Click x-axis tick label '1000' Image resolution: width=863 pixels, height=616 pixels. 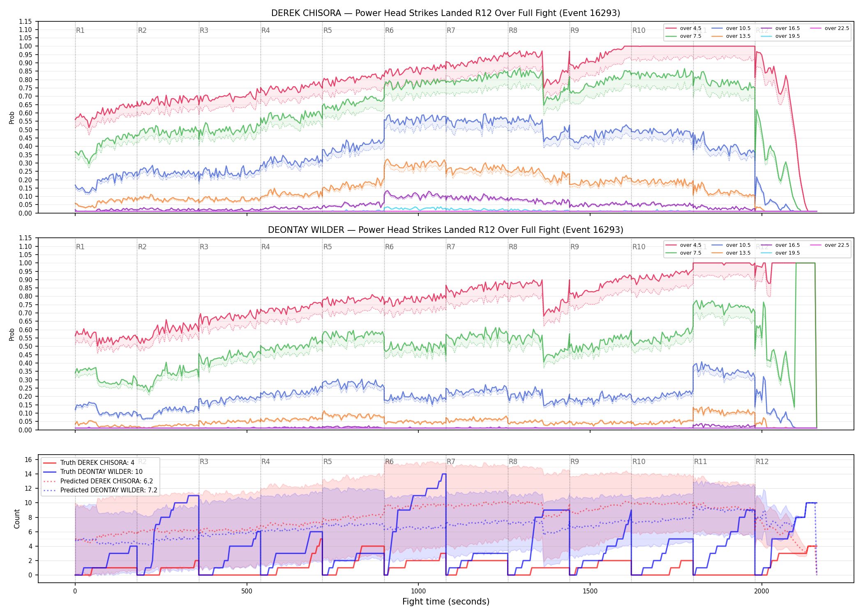[x=418, y=591]
